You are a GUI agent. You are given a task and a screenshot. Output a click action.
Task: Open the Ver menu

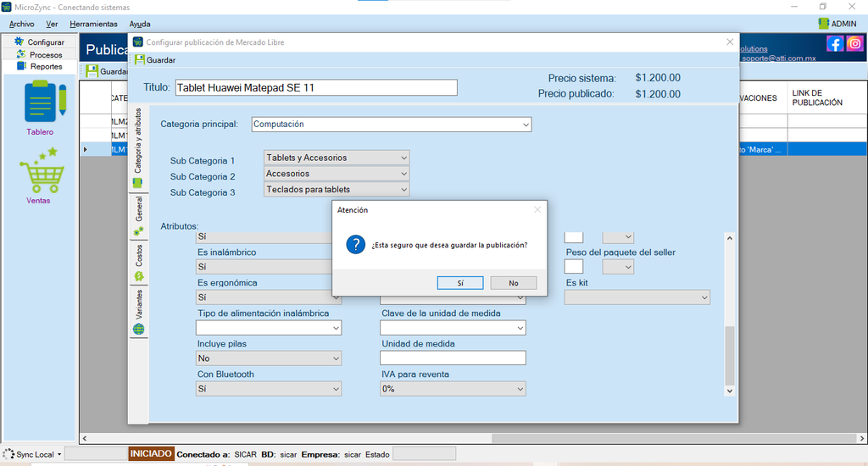52,24
